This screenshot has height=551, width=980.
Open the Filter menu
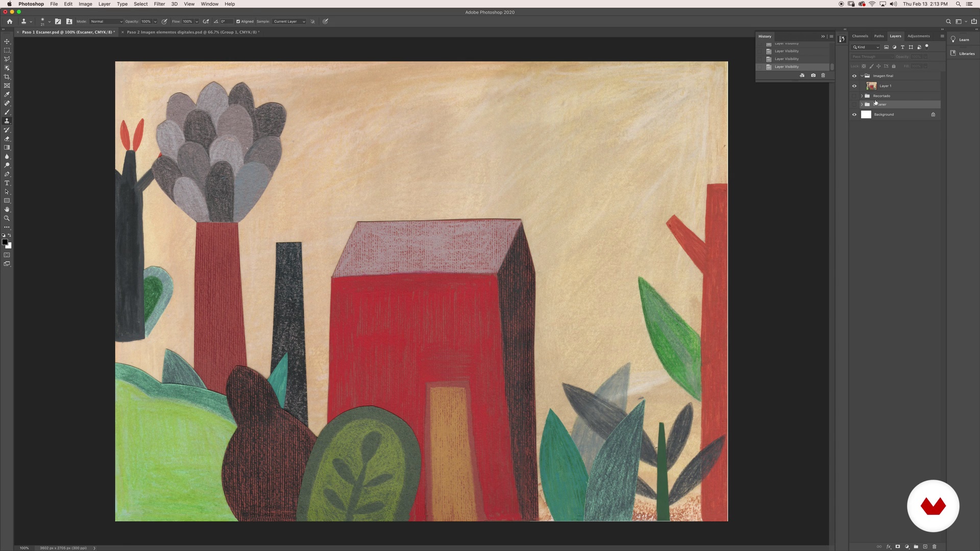[x=159, y=4]
